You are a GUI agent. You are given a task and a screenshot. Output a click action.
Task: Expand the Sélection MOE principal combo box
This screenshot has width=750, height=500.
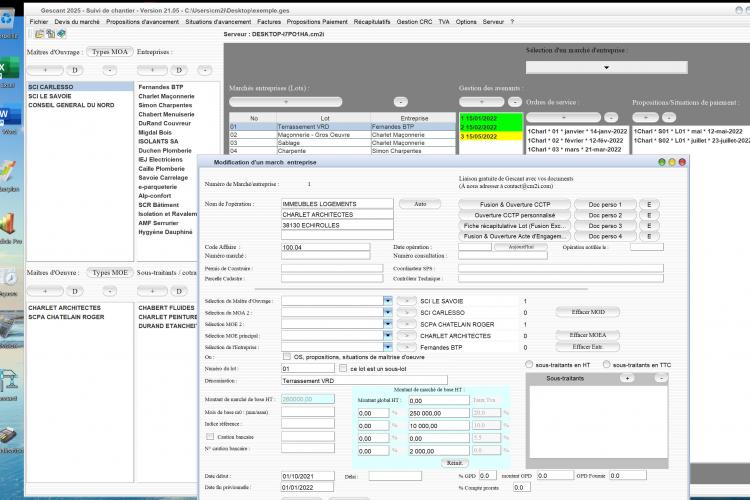coord(387,335)
